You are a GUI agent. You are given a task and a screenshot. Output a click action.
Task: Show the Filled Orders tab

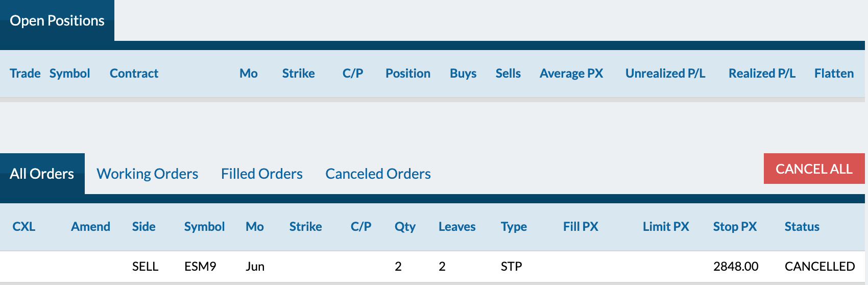click(262, 174)
